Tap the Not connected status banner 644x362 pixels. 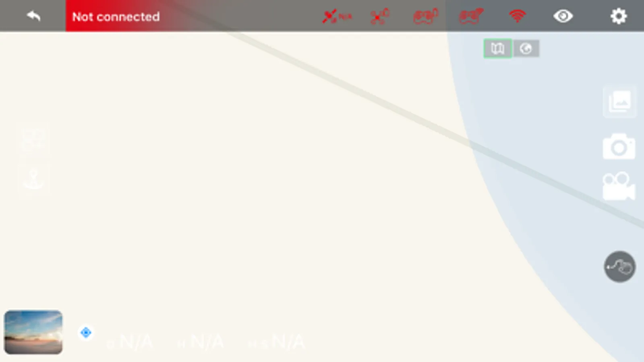click(x=116, y=16)
